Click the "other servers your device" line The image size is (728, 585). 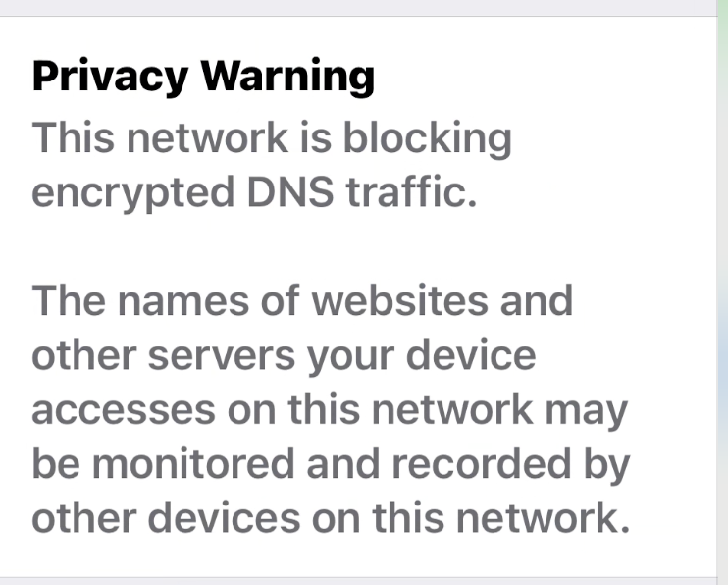tap(284, 354)
